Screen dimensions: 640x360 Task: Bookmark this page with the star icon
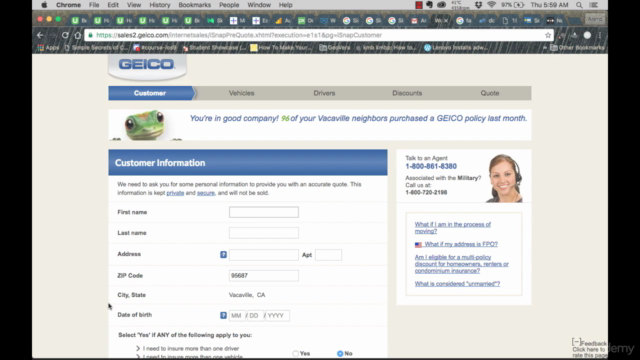click(x=548, y=35)
